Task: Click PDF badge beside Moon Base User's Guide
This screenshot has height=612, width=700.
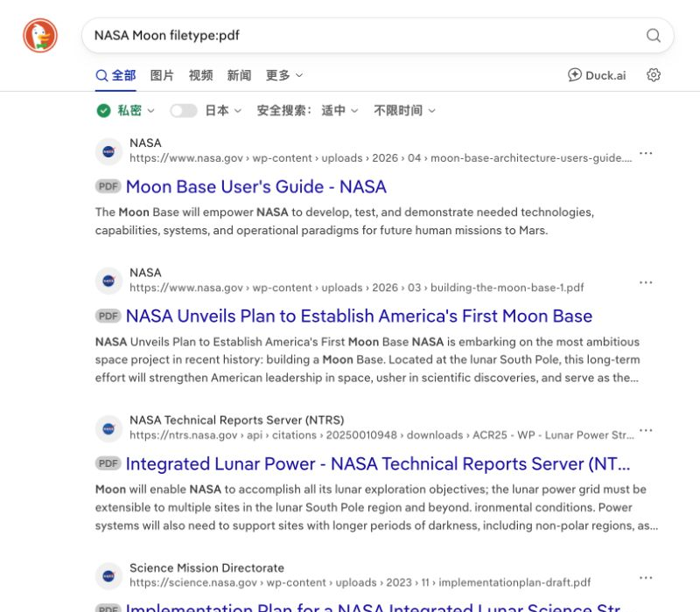Action: (108, 186)
